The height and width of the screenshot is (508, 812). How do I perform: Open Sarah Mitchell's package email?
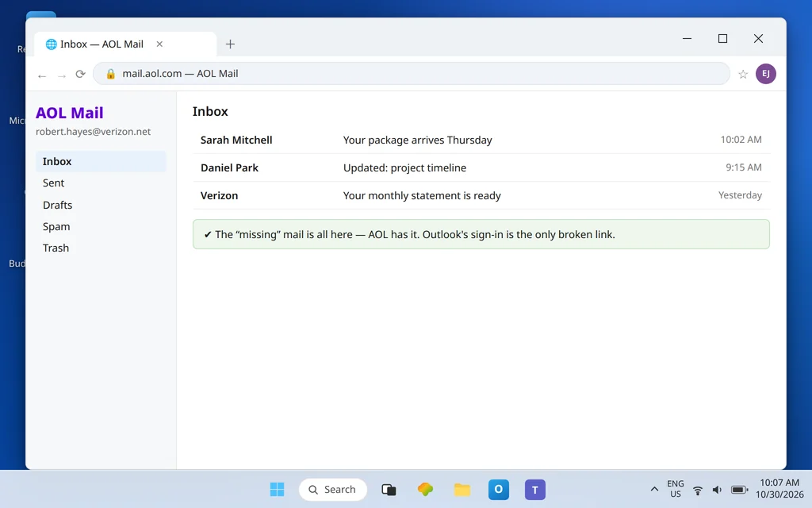481,140
